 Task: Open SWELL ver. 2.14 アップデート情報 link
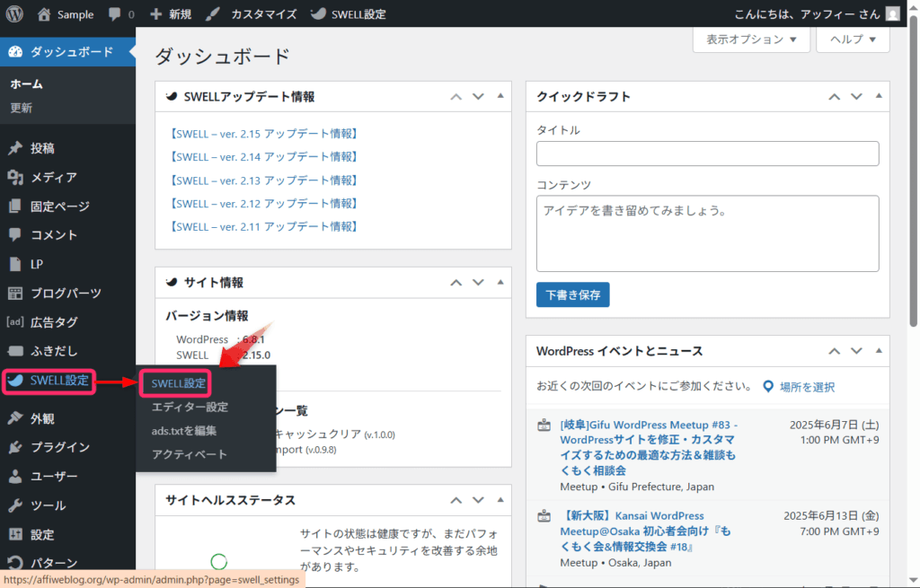263,157
